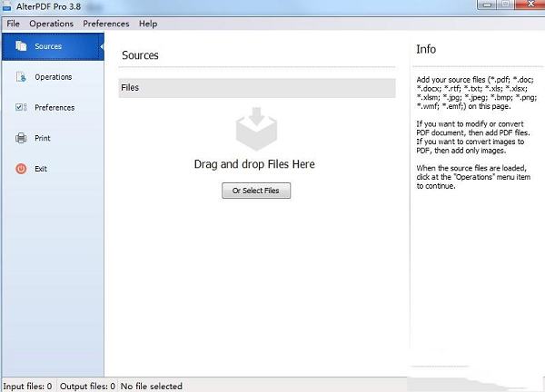Screen dimensions: 545x392
Task: Click the Sources page heading
Action: (140, 55)
